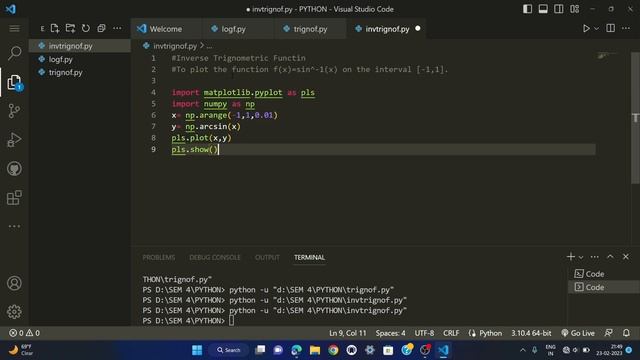Click the terminal prompt input

tap(231, 321)
